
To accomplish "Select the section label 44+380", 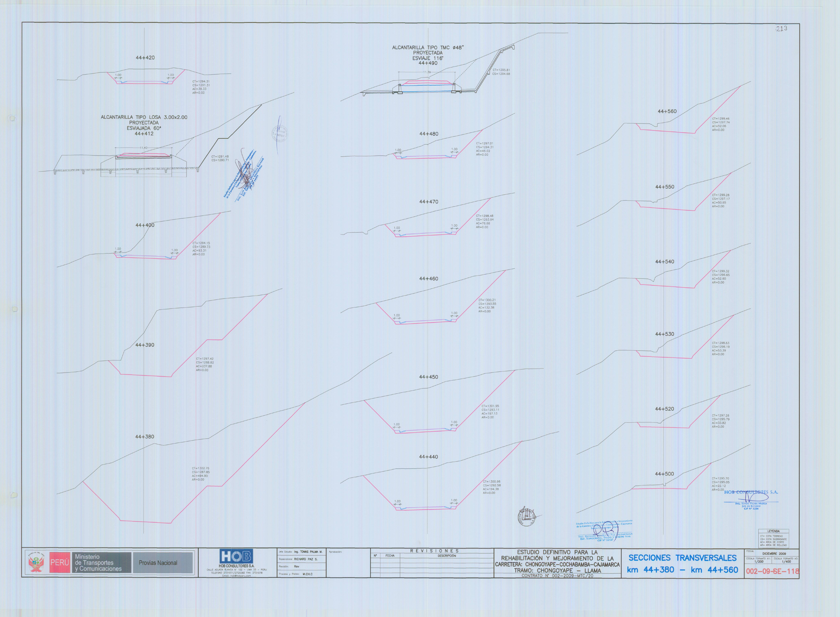I will pos(145,437).
